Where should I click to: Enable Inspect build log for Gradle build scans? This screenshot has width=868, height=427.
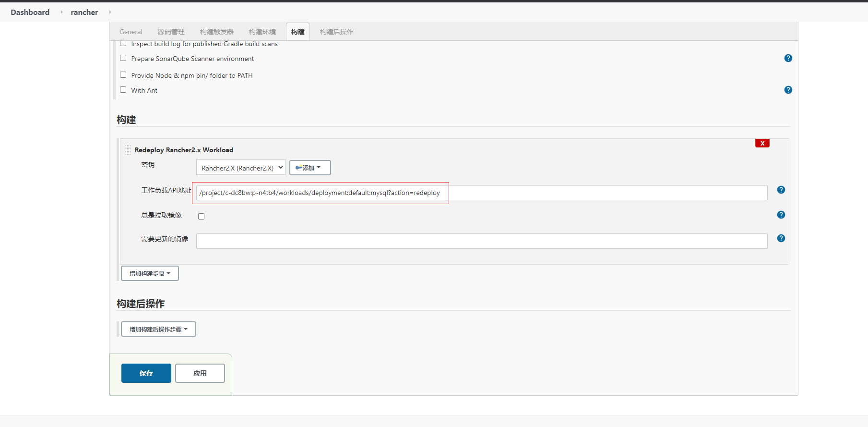coord(123,43)
